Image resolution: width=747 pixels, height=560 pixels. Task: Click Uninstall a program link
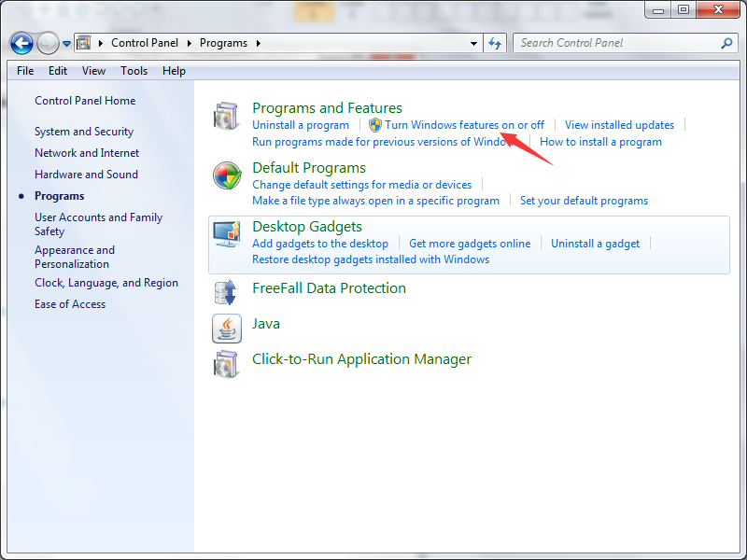300,125
